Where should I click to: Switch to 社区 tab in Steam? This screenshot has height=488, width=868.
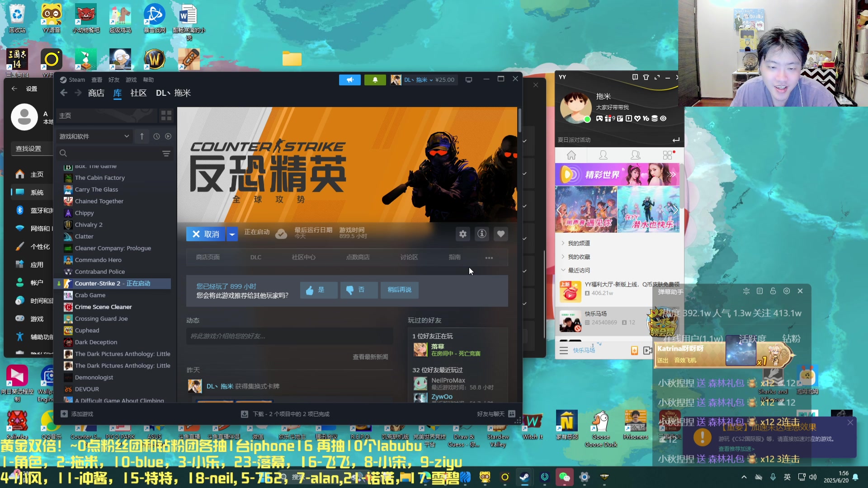(138, 93)
